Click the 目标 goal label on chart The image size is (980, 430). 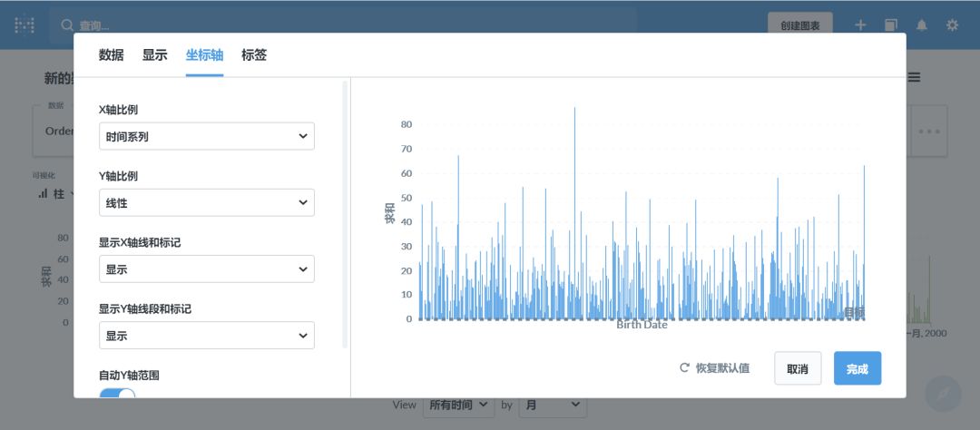(x=855, y=311)
